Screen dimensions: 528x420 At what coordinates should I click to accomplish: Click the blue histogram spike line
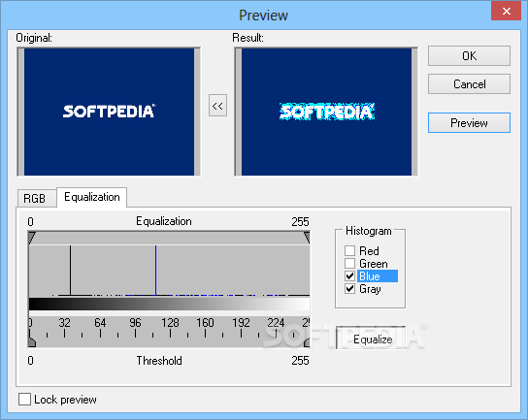pyautogui.click(x=155, y=271)
